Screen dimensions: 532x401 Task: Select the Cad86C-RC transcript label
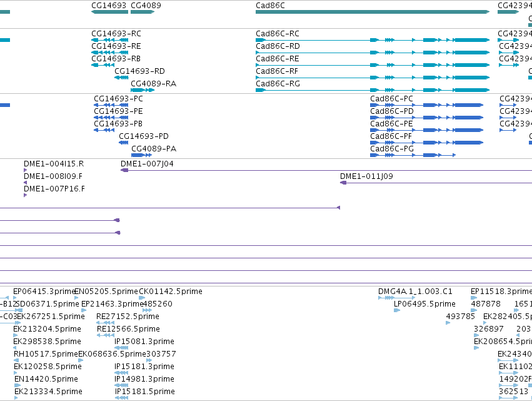coord(278,34)
